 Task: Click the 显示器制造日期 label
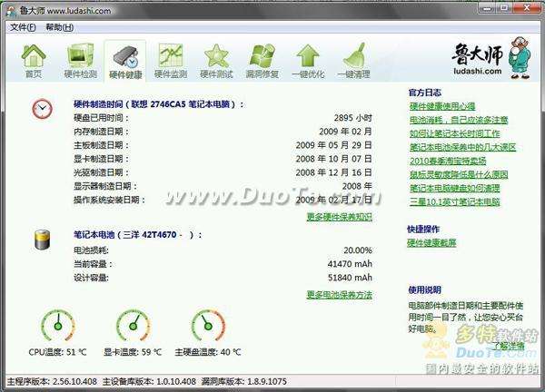point(105,186)
